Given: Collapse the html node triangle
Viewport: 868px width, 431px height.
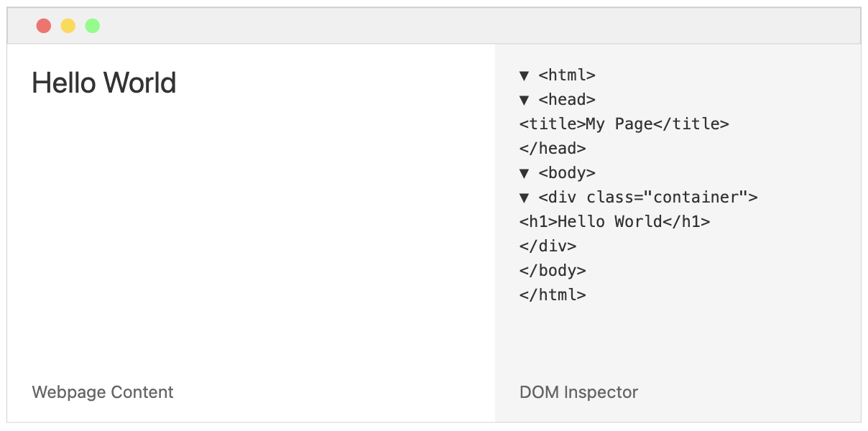Looking at the screenshot, I should coord(525,75).
